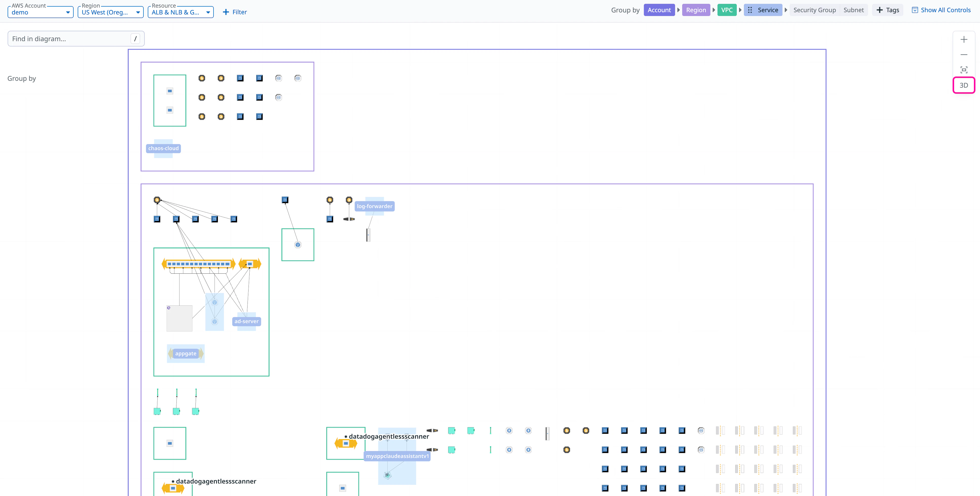Viewport: 980px width, 496px height.
Task: Click the Show All Controls icon
Action: pyautogui.click(x=914, y=10)
